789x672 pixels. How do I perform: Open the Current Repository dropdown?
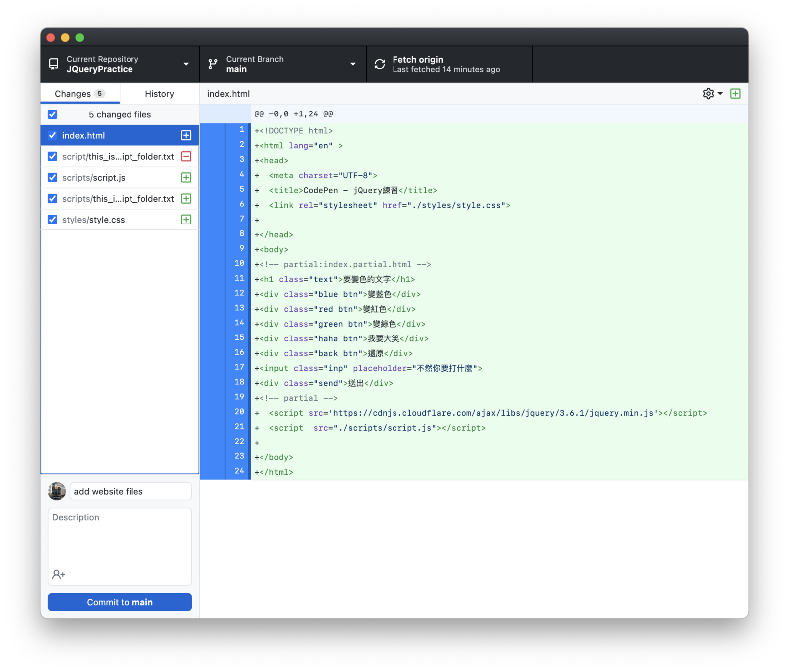coord(120,64)
